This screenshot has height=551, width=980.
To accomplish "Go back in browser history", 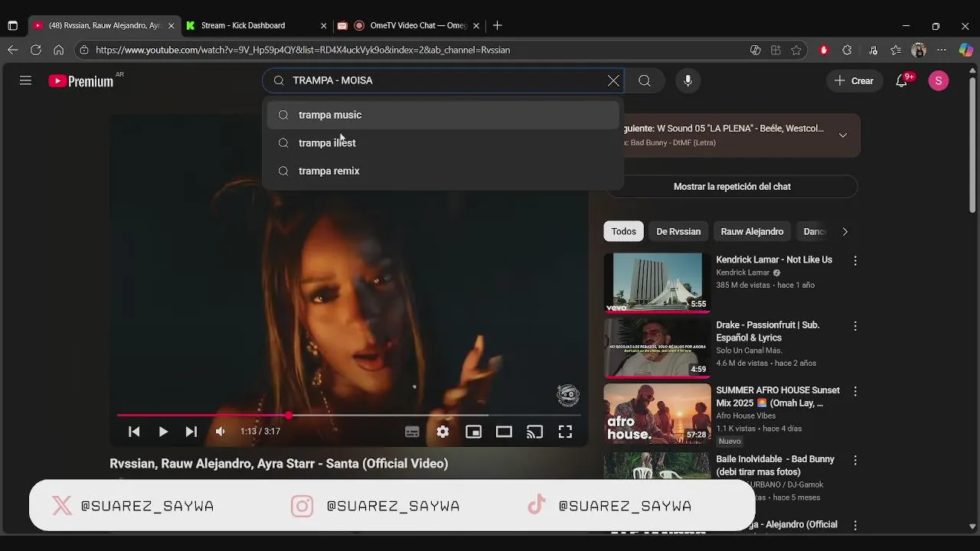I will point(13,50).
